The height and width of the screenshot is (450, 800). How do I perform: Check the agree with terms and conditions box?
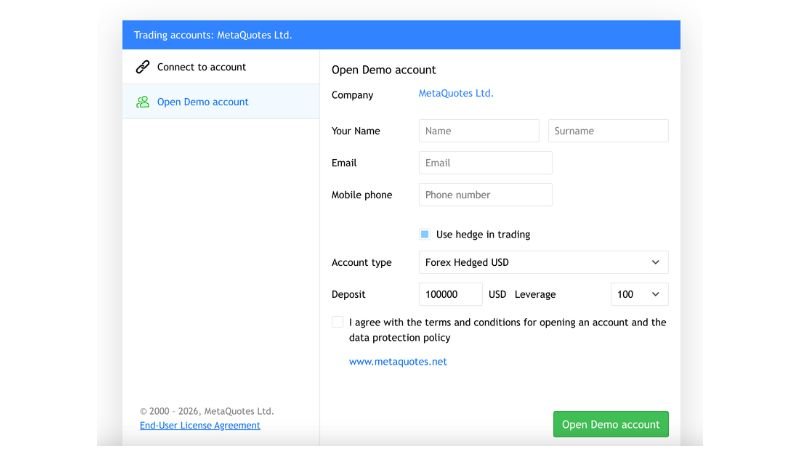coord(337,322)
